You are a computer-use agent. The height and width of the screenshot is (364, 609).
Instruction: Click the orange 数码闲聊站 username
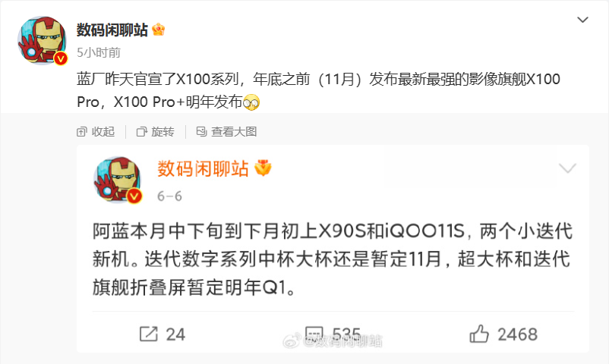tap(203, 169)
